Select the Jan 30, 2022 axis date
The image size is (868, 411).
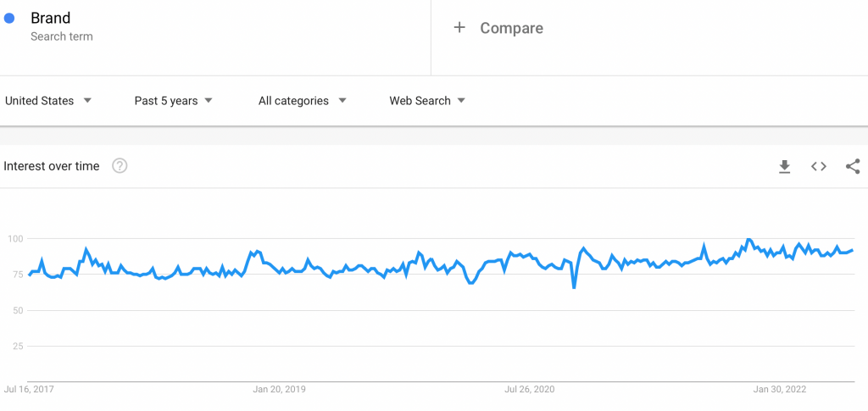(780, 390)
